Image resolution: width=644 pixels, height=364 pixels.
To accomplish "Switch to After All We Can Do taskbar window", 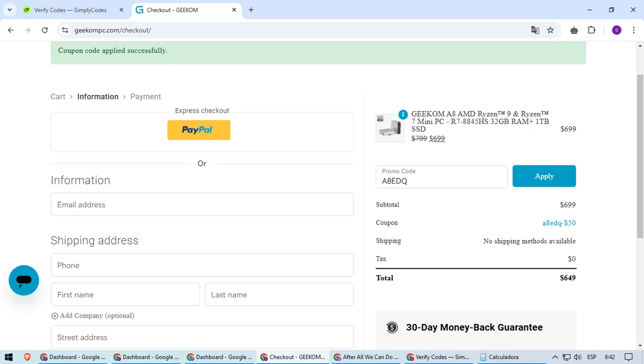I will (x=366, y=357).
